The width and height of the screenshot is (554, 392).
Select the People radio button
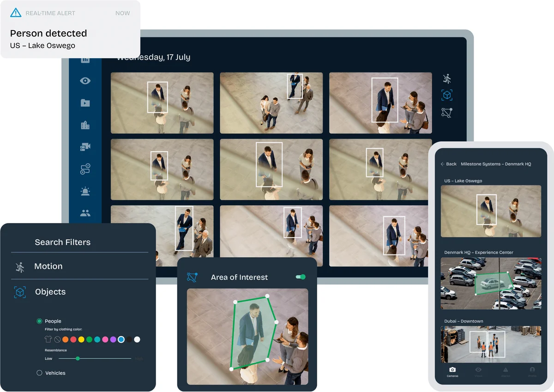39,321
